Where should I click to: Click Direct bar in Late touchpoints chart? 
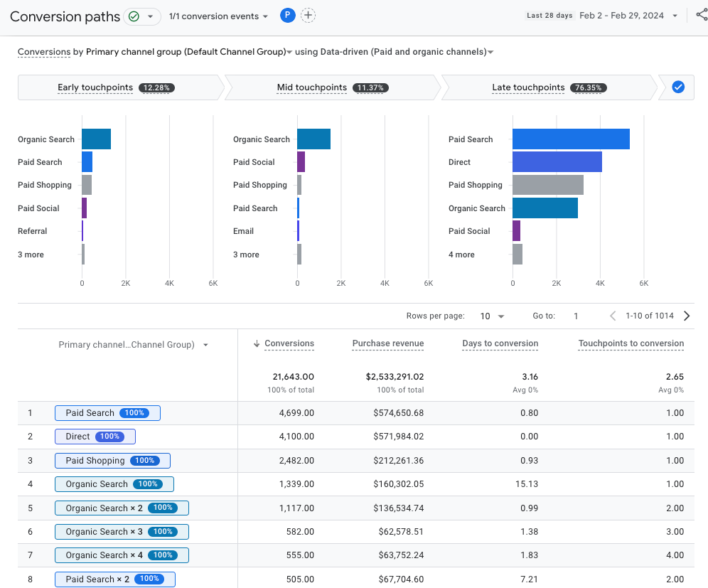pyautogui.click(x=557, y=161)
